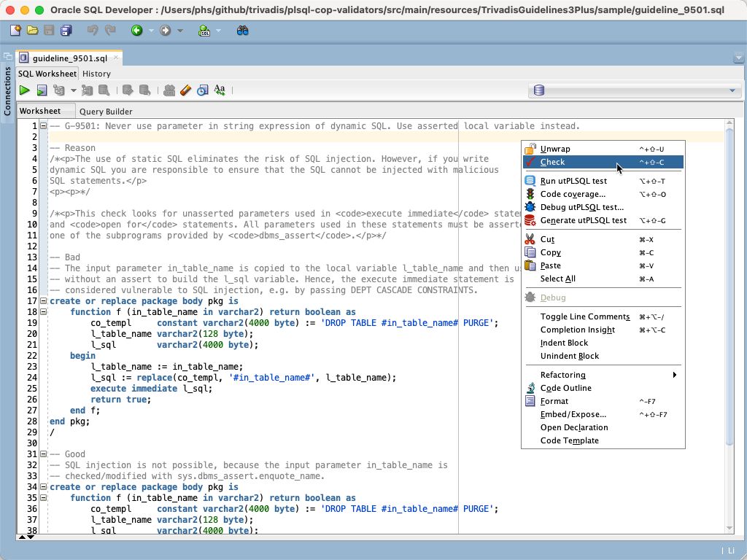The image size is (747, 560).
Task: Select the SQL Worksheet tab
Action: [x=47, y=74]
